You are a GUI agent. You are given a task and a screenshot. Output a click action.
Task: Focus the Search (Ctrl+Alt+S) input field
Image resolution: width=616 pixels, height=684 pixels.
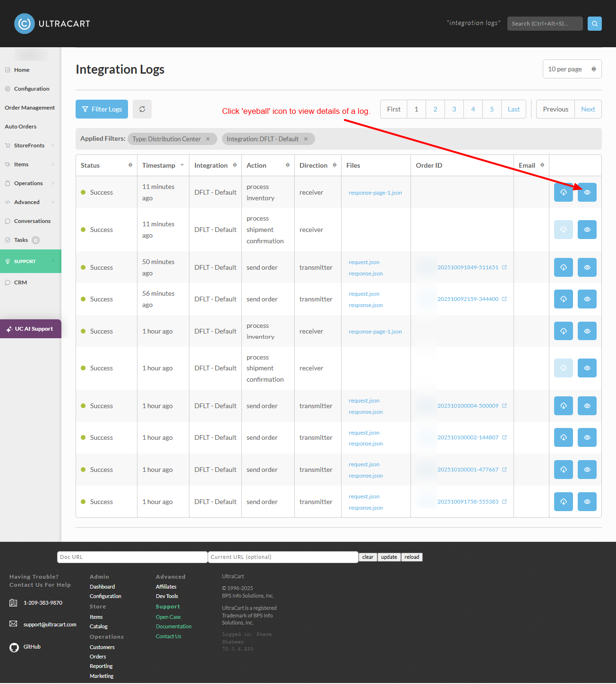point(545,24)
